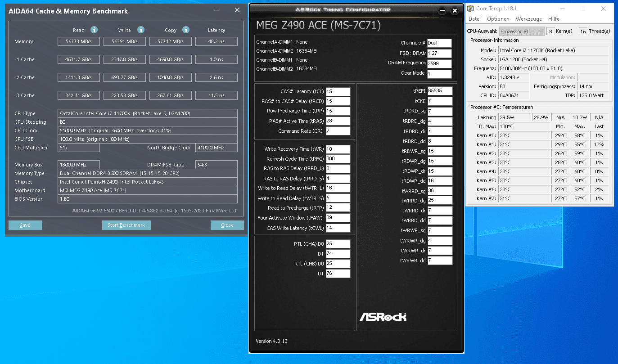Image resolution: width=618 pixels, height=364 pixels.
Task: Click the RAS# Active Time (tRAS) field
Action: click(338, 121)
